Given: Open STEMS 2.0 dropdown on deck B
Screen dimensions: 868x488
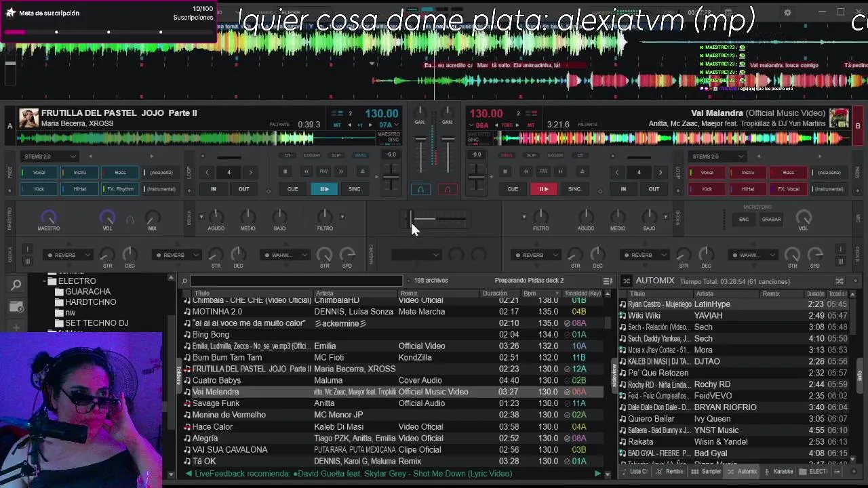Looking at the screenshot, I should click(717, 157).
